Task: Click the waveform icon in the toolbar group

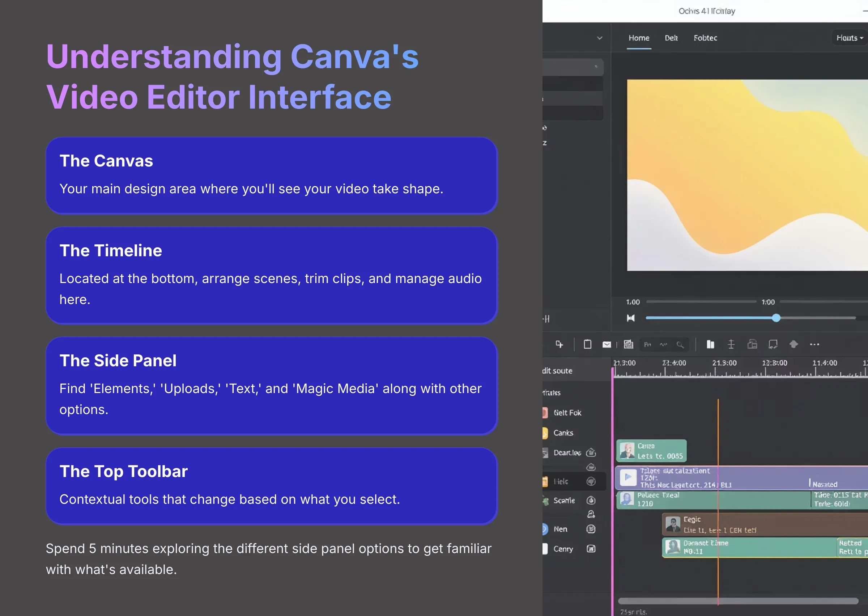Action: point(663,345)
